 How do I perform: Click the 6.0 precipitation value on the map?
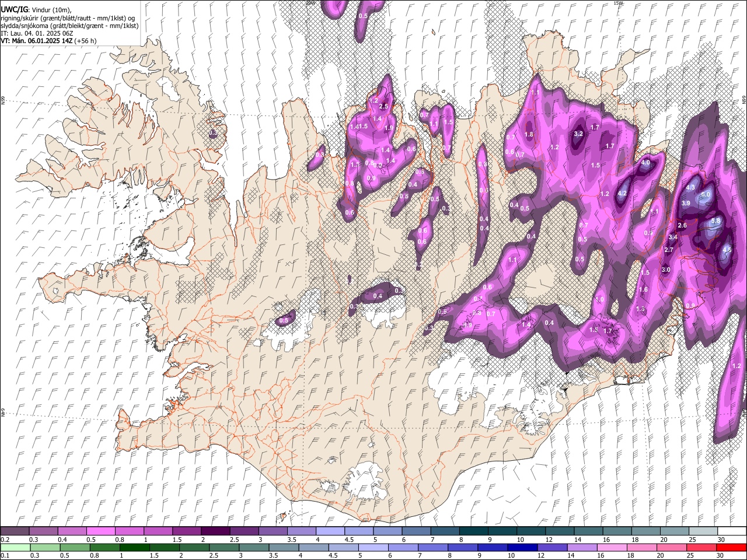click(706, 194)
